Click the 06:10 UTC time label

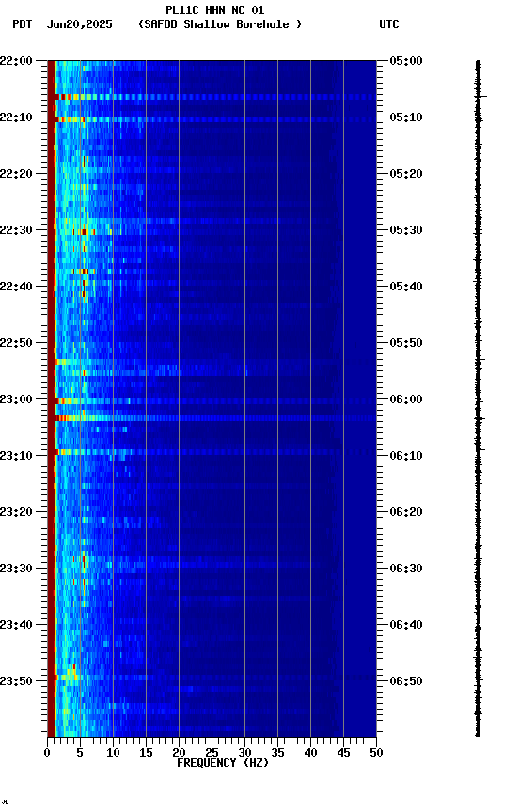click(x=406, y=456)
